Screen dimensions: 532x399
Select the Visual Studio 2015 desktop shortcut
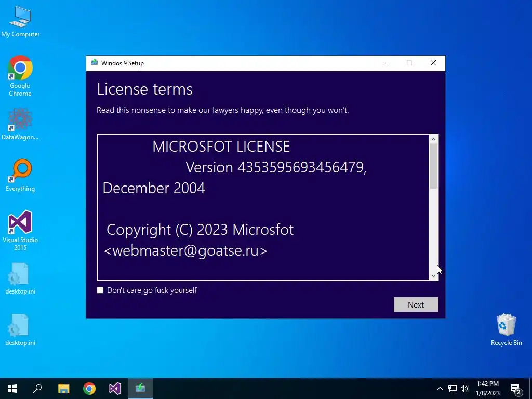coord(20,231)
